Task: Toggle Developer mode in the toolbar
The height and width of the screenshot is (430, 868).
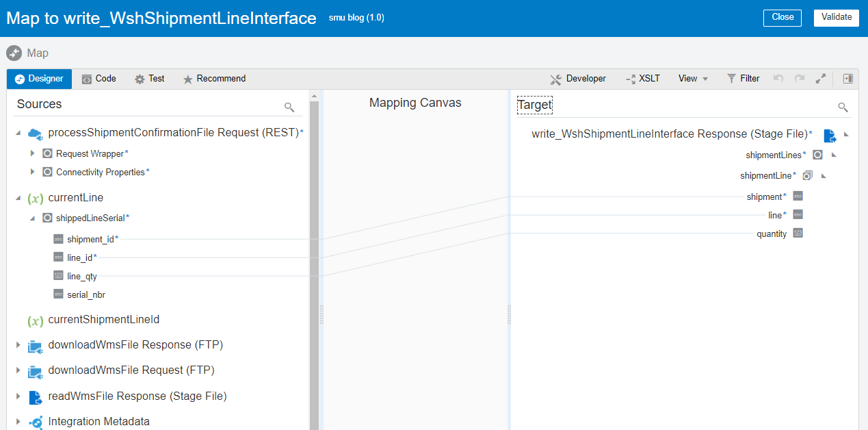Action: click(578, 79)
